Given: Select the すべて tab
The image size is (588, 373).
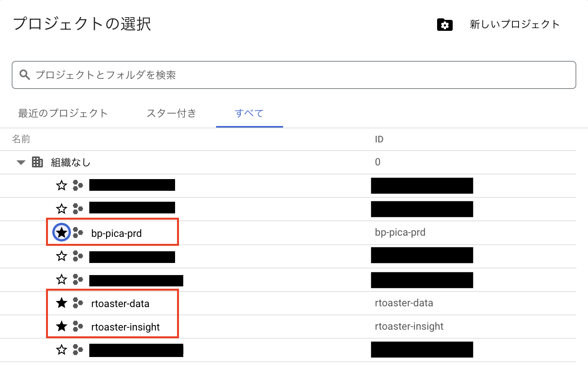Looking at the screenshot, I should tap(249, 113).
